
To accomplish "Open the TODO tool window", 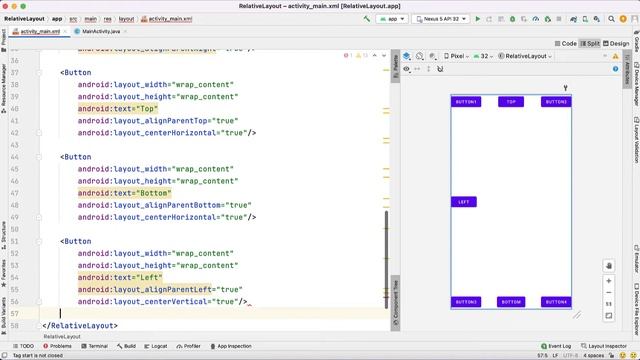I will (x=23, y=346).
